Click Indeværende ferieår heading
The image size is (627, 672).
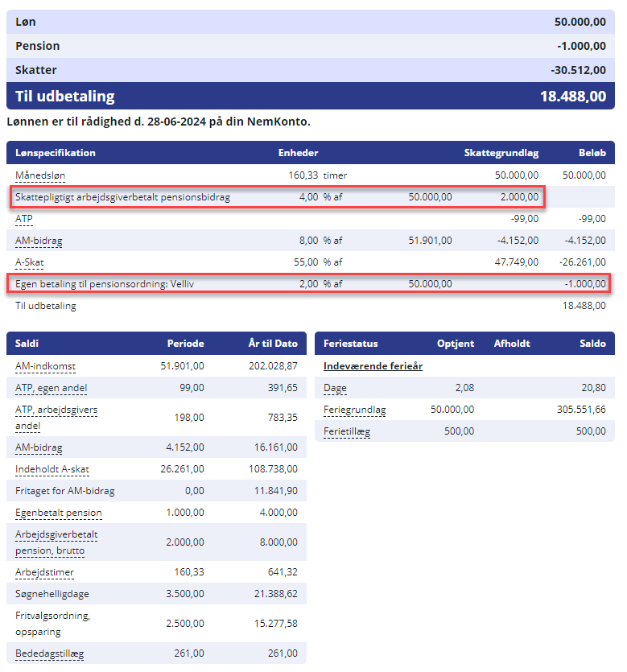(373, 366)
